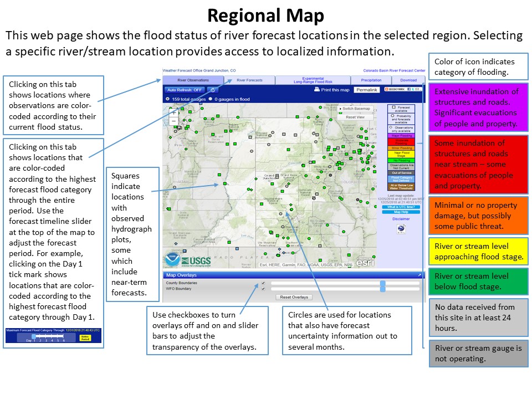Click the Near Flood Stage yellow legend swatch
The width and height of the screenshot is (532, 399).
point(401,154)
